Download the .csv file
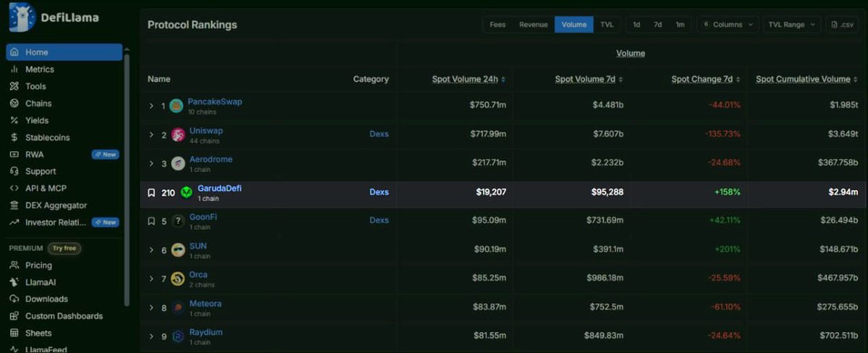 (x=842, y=25)
